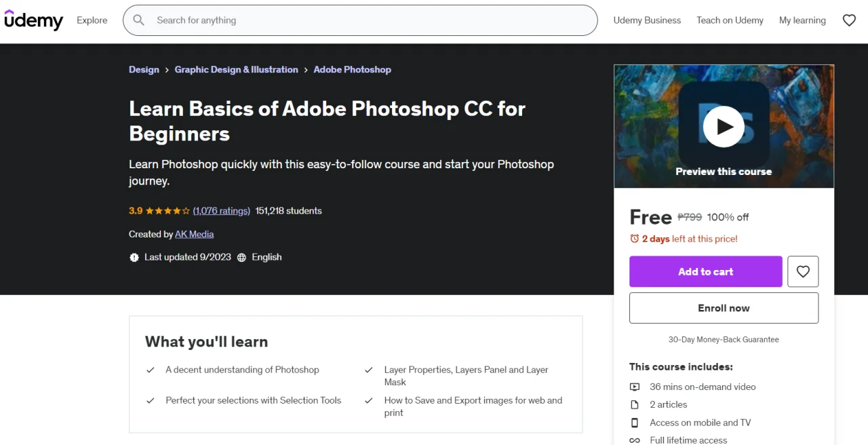Click the Udemy logo
The width and height of the screenshot is (868, 445).
33,20
